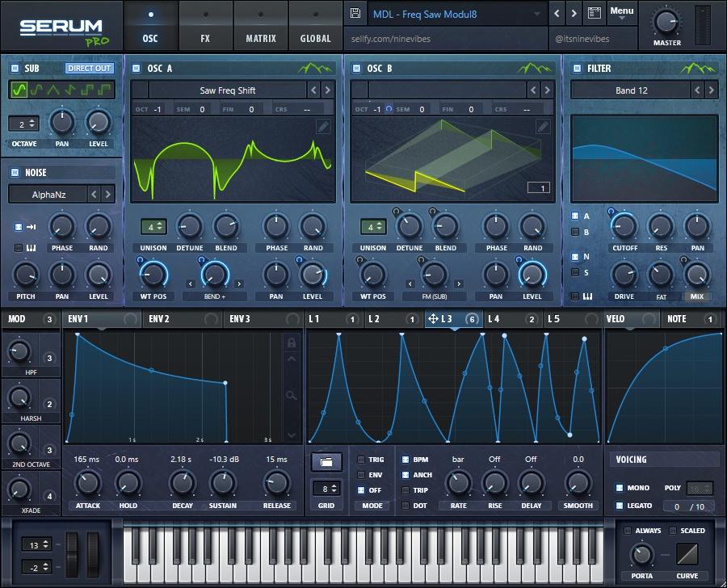Click the MASTER volume knob

point(666,21)
